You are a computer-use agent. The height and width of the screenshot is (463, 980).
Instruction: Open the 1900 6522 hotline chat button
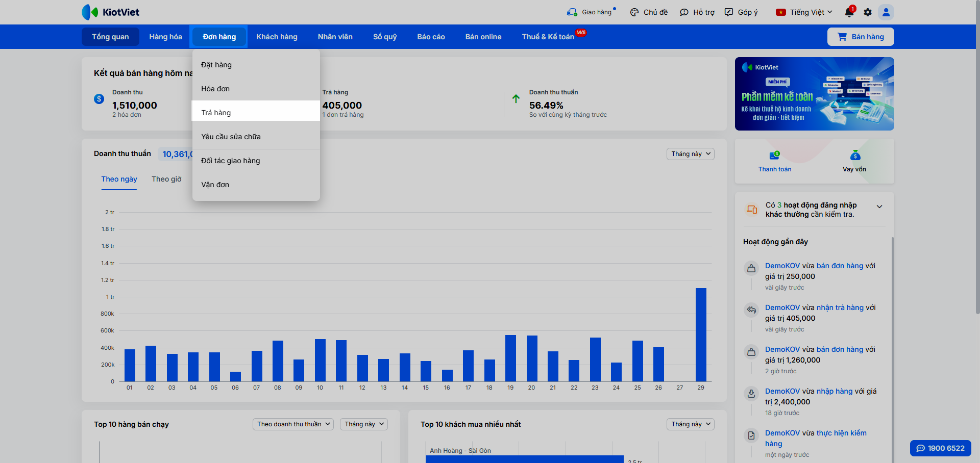point(940,448)
